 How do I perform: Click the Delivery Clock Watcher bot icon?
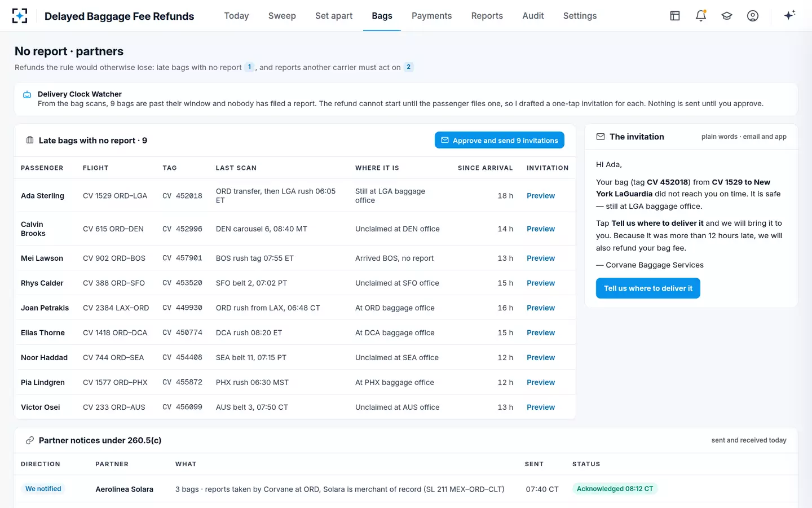[x=27, y=95]
